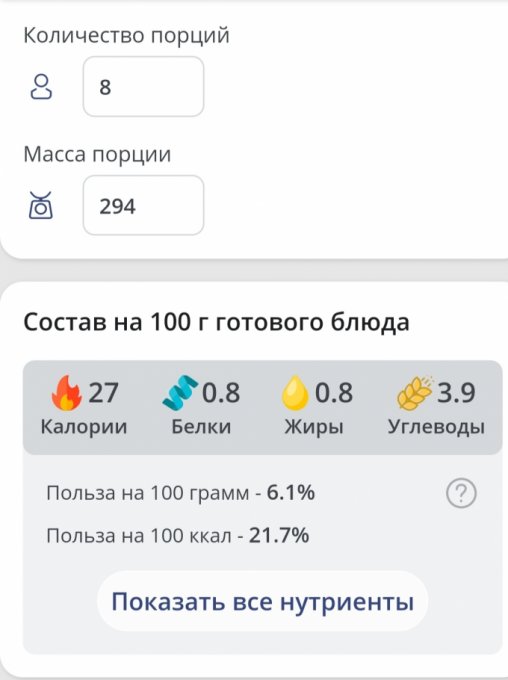The width and height of the screenshot is (508, 680).
Task: Click the wheat carbohydrates icon
Action: pos(415,393)
